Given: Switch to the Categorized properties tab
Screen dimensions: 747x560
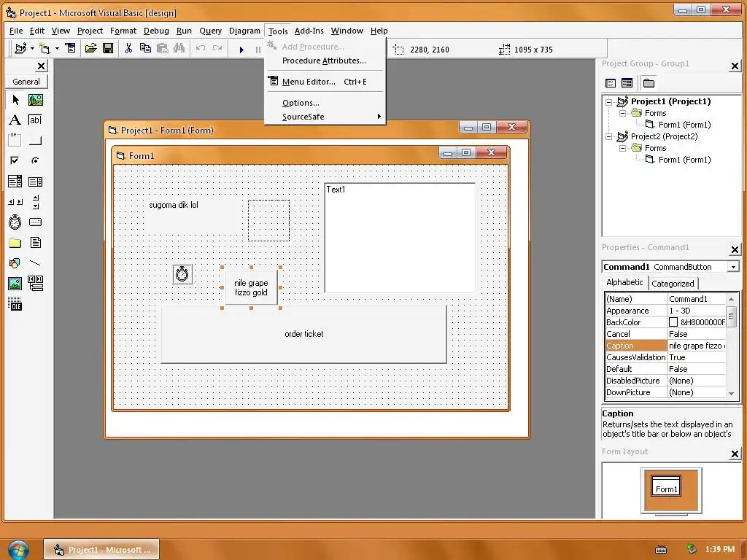Looking at the screenshot, I should (673, 284).
